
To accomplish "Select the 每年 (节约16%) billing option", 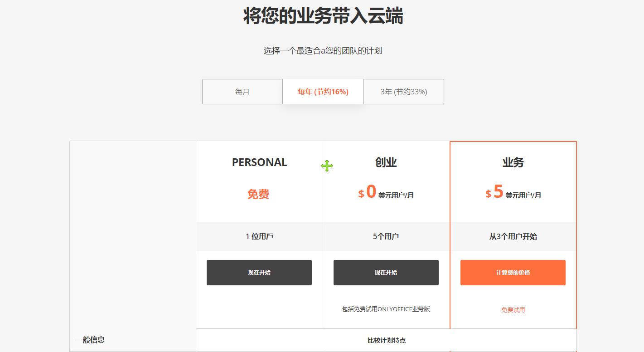I will pyautogui.click(x=322, y=92).
